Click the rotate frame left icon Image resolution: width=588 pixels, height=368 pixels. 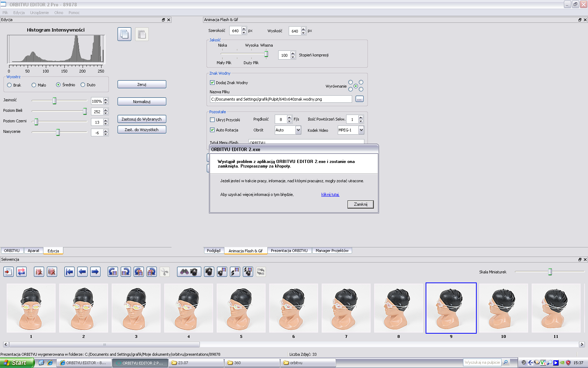tap(113, 272)
